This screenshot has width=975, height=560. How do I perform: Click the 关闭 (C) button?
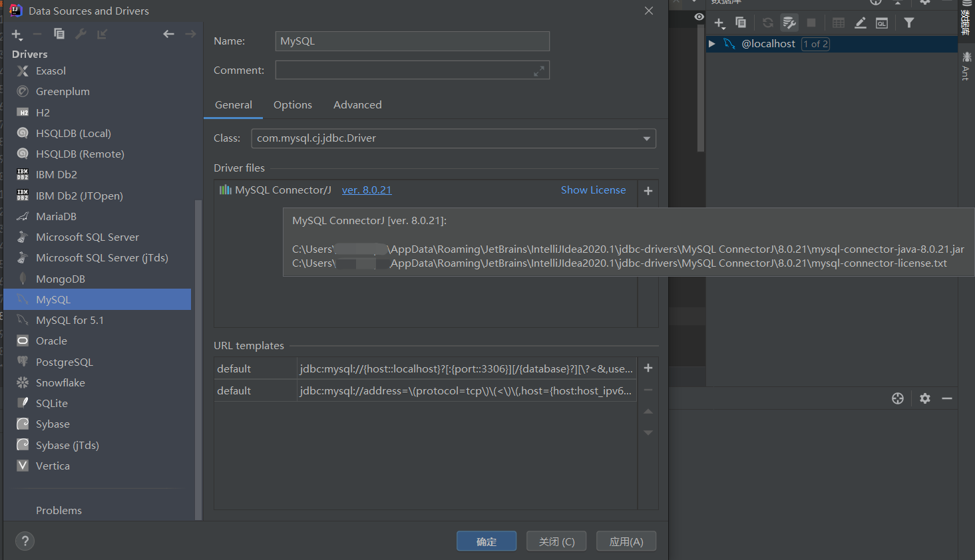coord(556,541)
